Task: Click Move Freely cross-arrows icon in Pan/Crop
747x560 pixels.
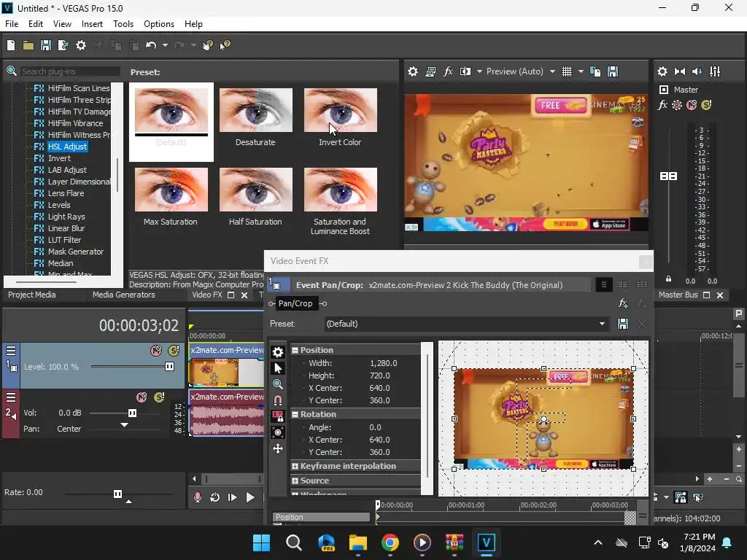Action: tap(278, 448)
